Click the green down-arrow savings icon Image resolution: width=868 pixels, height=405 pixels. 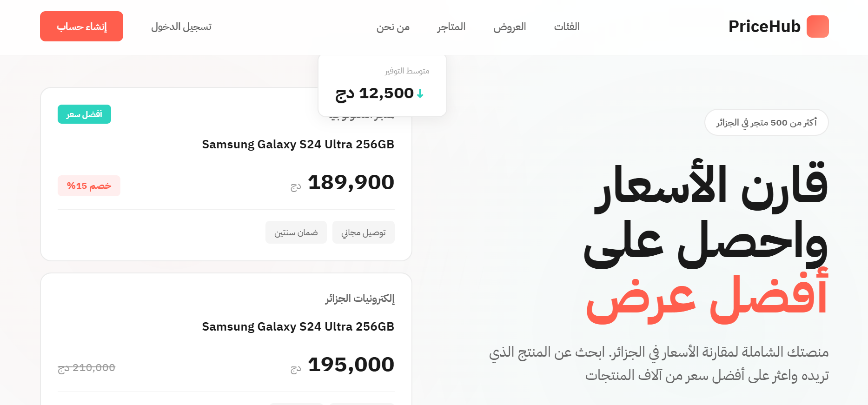pos(420,93)
